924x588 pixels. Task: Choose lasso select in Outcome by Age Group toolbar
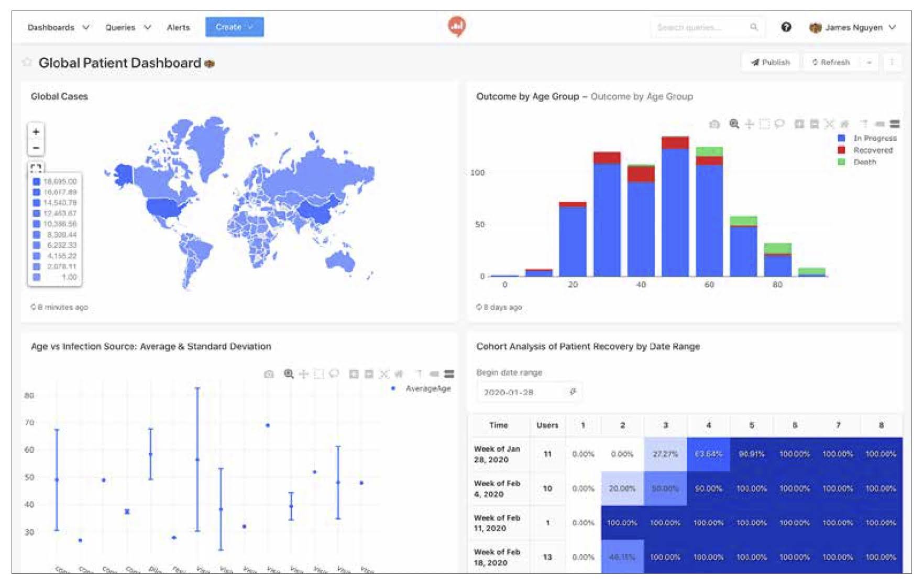click(x=779, y=124)
